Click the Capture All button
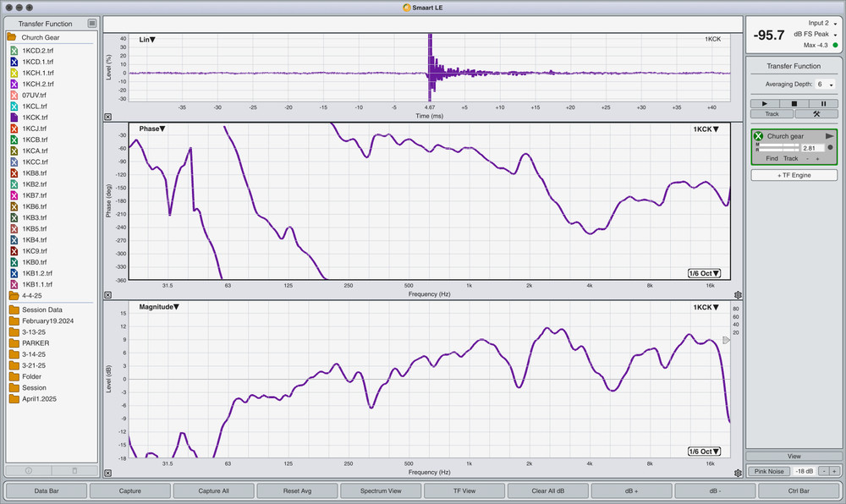This screenshot has height=504, width=846. coord(213,490)
